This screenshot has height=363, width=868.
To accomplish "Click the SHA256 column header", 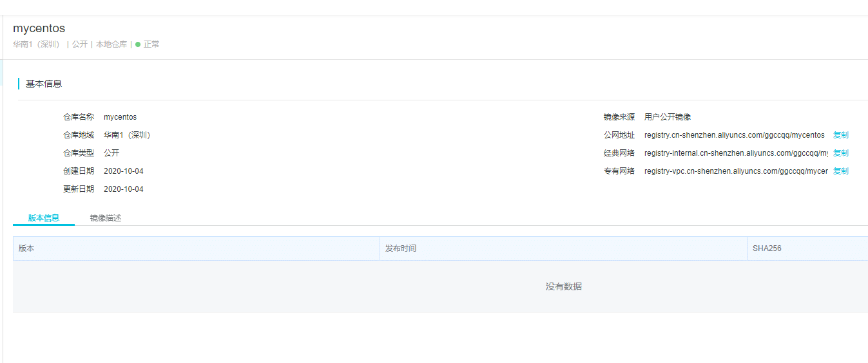I will (767, 248).
